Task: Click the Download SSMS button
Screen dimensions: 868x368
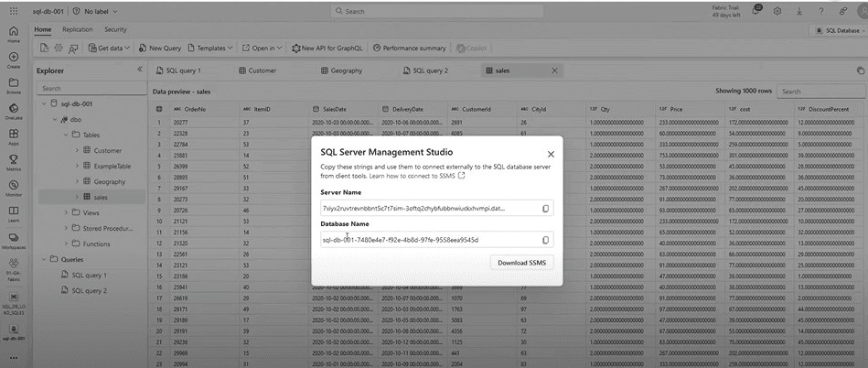Action: [521, 263]
